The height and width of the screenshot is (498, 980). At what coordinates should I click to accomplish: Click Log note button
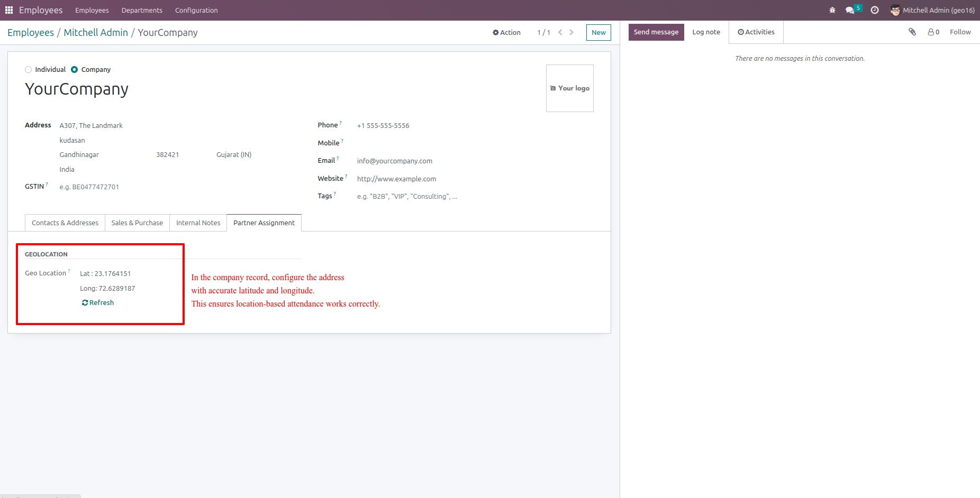click(x=706, y=32)
